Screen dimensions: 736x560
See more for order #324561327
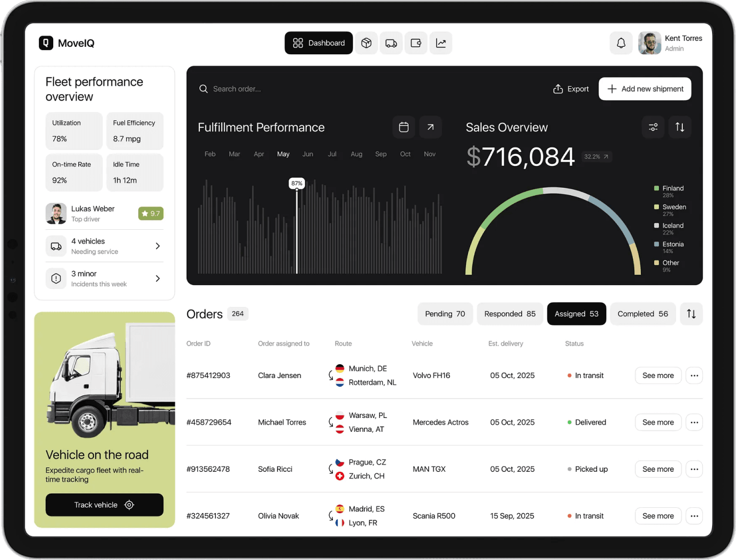click(658, 516)
